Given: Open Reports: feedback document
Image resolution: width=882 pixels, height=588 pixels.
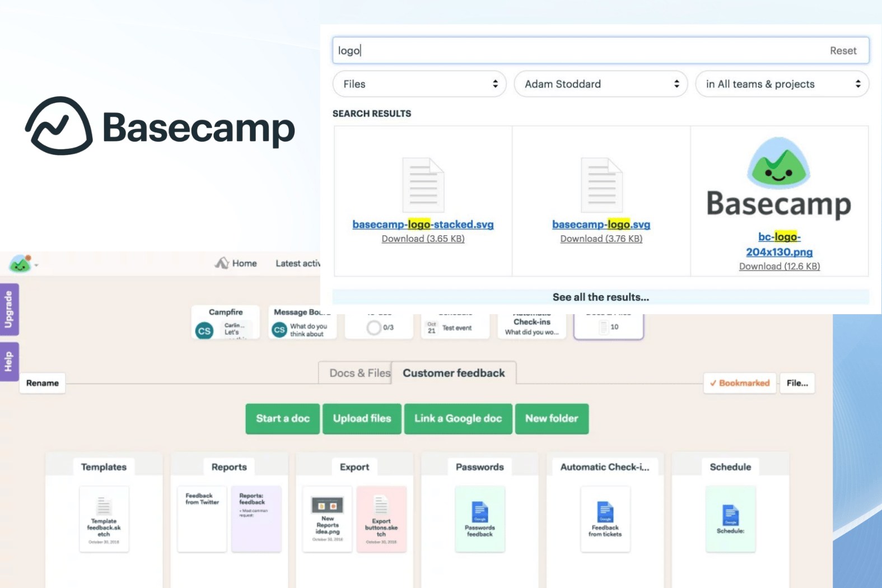Looking at the screenshot, I should pos(256,519).
